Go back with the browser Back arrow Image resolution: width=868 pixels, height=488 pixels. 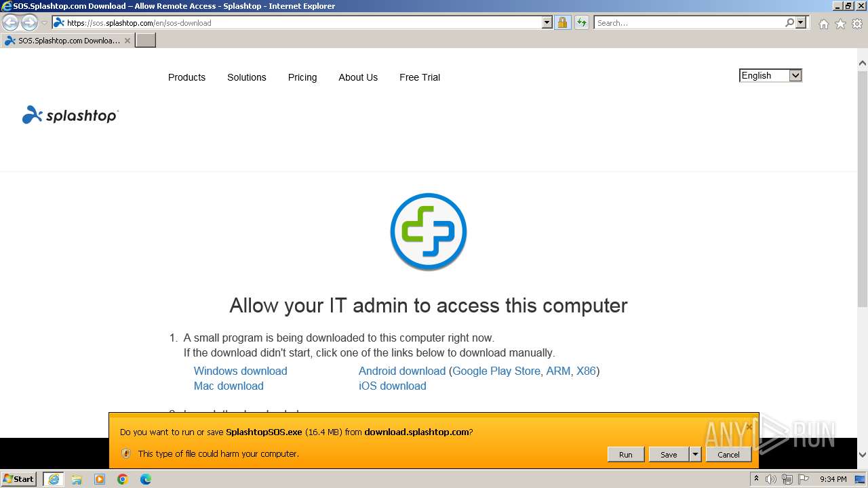[11, 23]
